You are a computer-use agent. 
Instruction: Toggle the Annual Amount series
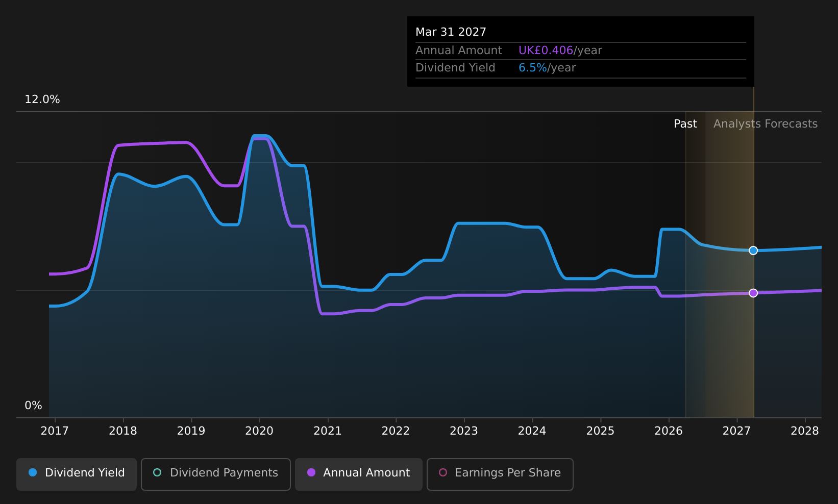(x=359, y=474)
